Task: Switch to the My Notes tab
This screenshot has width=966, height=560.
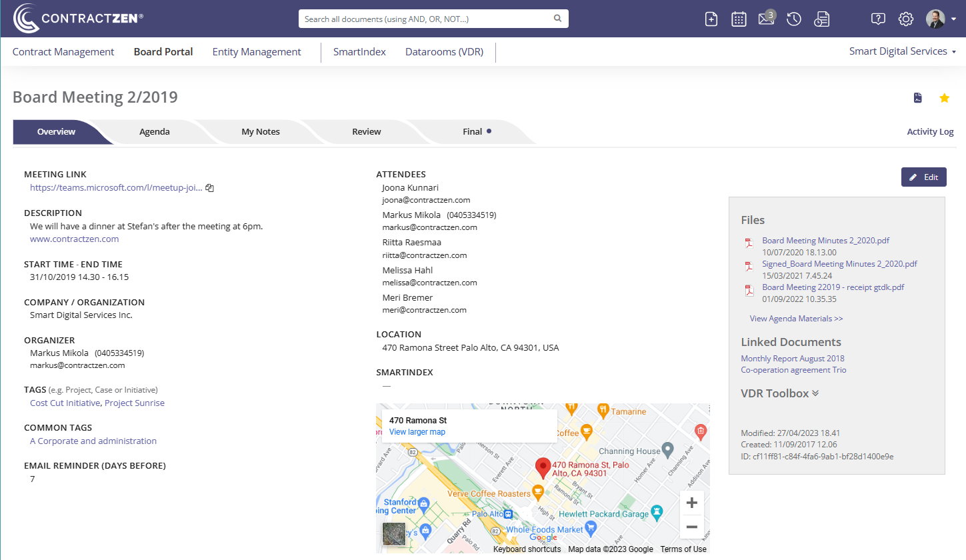Action: (261, 132)
